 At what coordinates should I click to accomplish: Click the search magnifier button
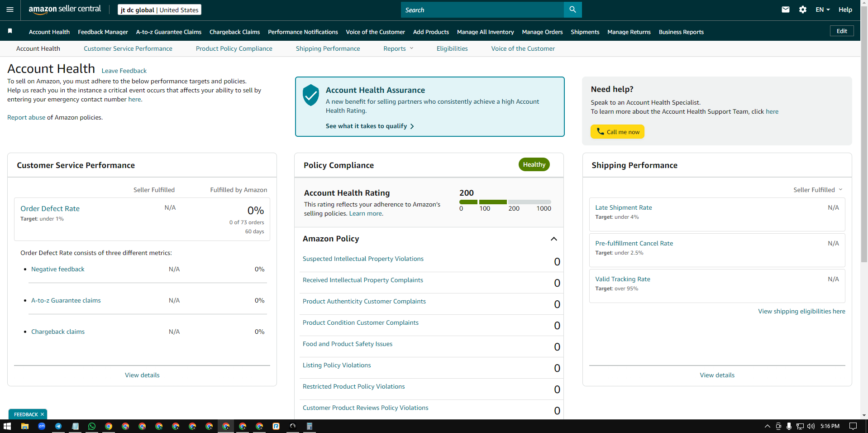572,10
